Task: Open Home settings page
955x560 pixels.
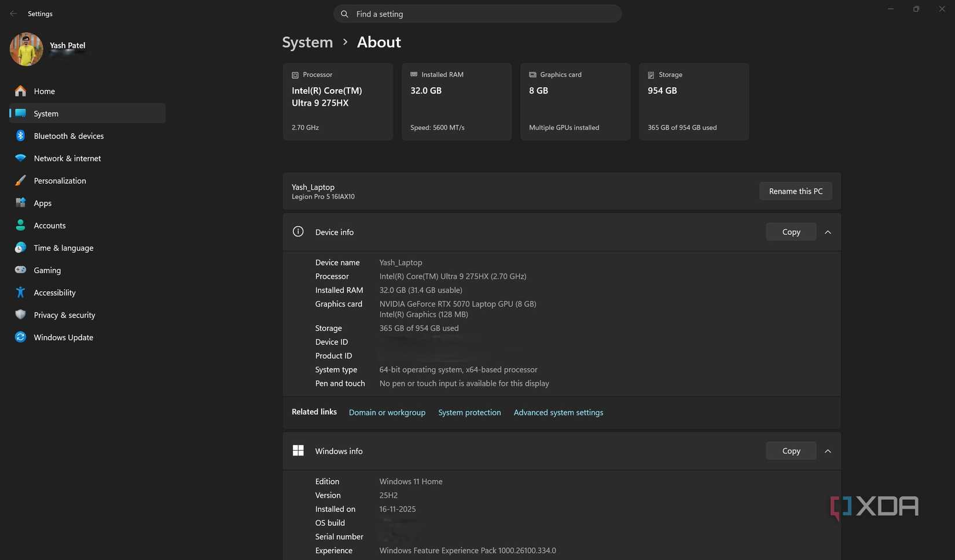Action: 87,91
